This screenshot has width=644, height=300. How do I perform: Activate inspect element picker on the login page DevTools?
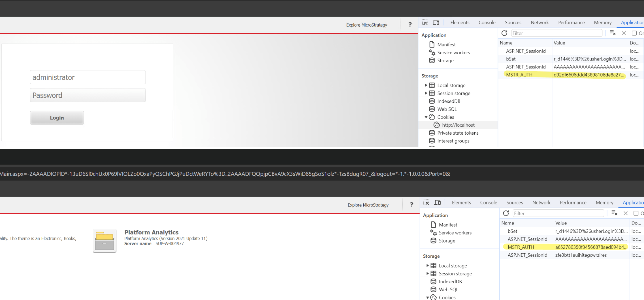(x=425, y=22)
